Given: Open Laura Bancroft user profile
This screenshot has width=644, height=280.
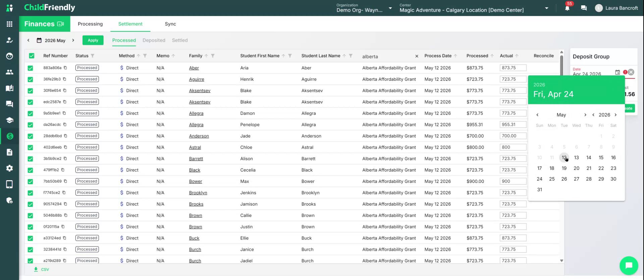Looking at the screenshot, I should (616, 8).
